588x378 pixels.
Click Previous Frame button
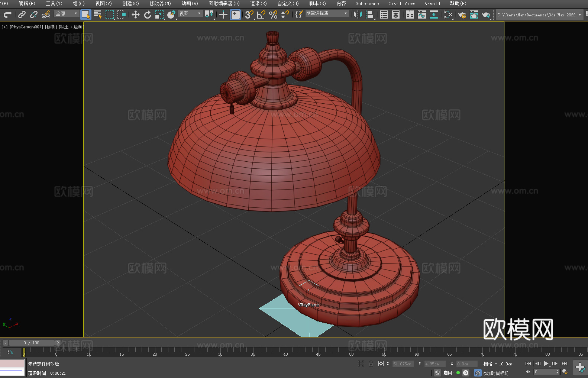click(537, 364)
